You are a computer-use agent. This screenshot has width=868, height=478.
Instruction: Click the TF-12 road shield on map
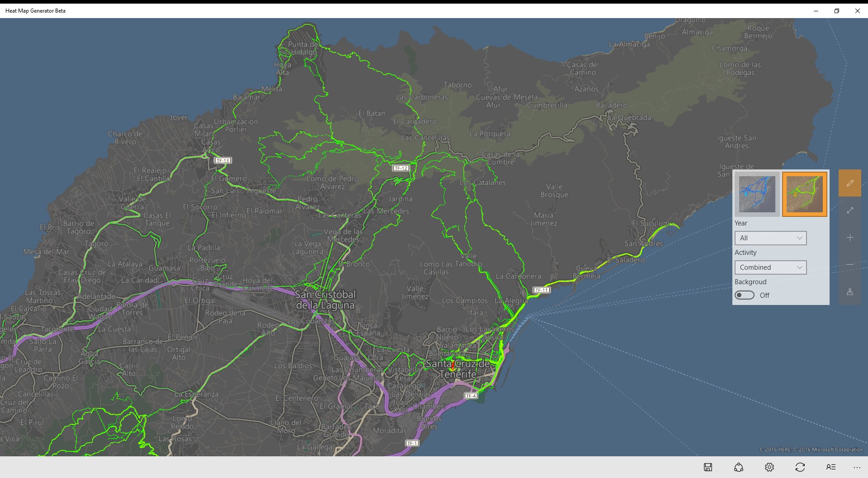[401, 168]
